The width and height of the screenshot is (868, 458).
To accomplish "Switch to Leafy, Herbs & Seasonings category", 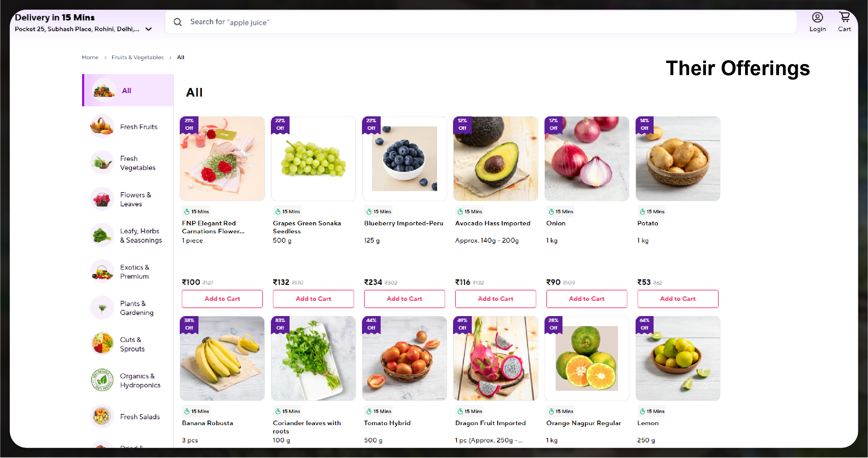I will click(141, 235).
